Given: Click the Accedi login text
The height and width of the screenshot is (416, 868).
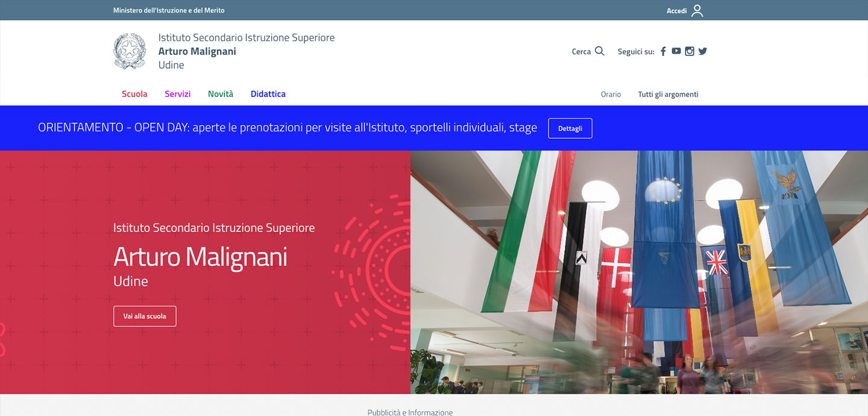Looking at the screenshot, I should click(x=676, y=11).
